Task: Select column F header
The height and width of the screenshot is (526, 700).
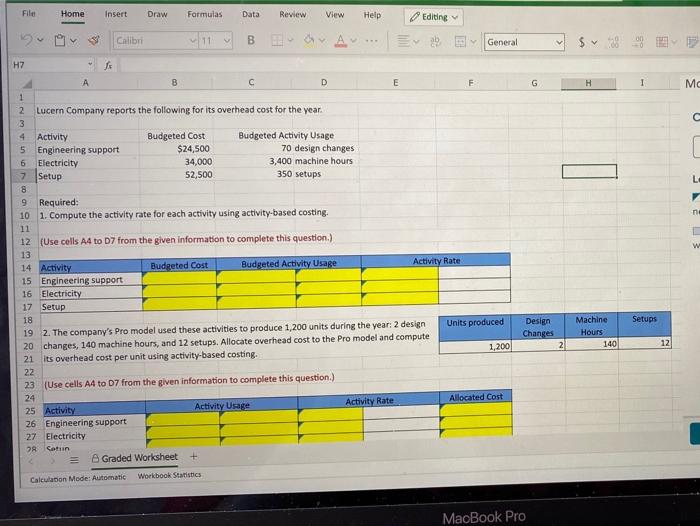Action: pyautogui.click(x=470, y=83)
